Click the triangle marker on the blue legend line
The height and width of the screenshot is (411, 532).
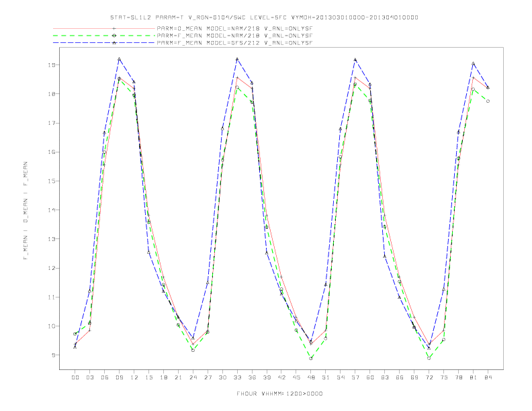pos(114,43)
